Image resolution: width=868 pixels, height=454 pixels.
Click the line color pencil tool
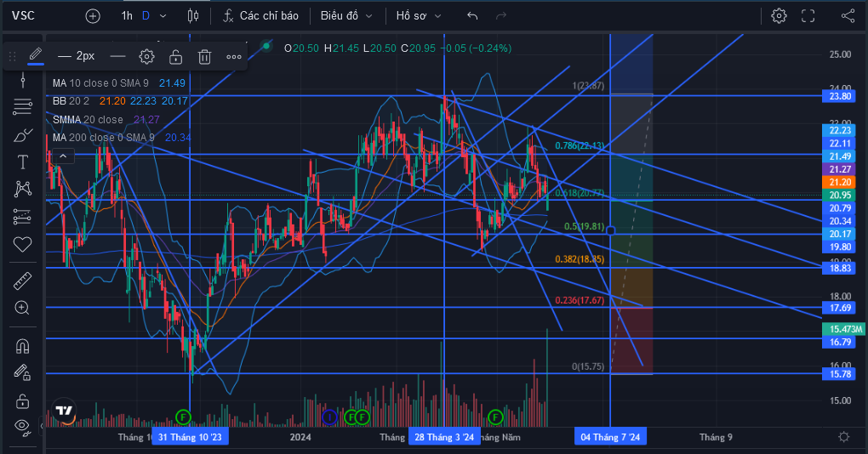(x=36, y=56)
